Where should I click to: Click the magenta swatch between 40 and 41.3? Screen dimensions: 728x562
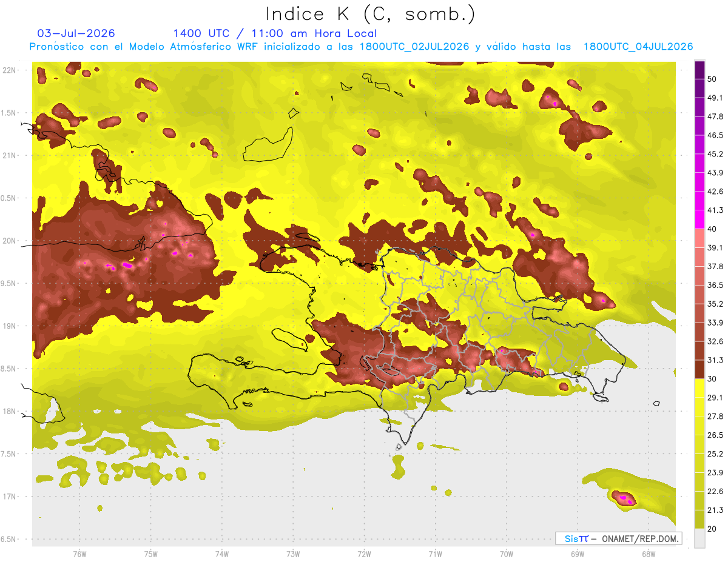699,219
